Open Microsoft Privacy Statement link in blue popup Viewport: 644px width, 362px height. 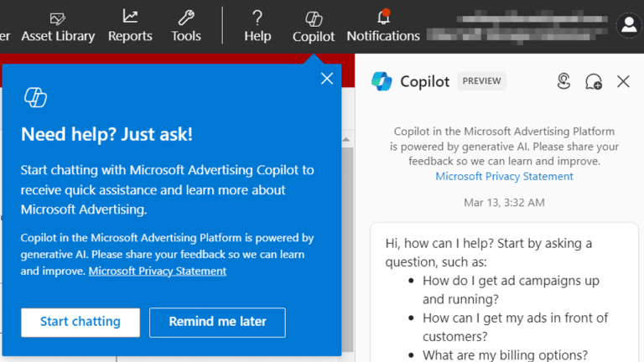(158, 271)
